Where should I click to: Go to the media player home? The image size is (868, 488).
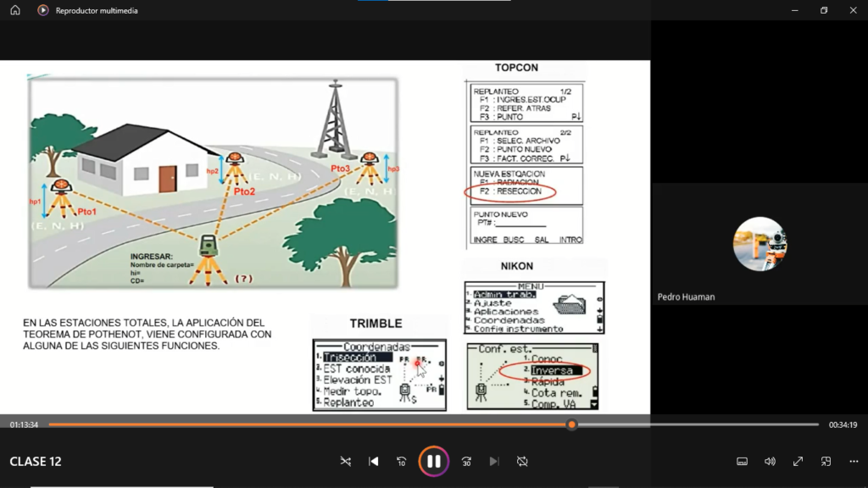click(15, 10)
